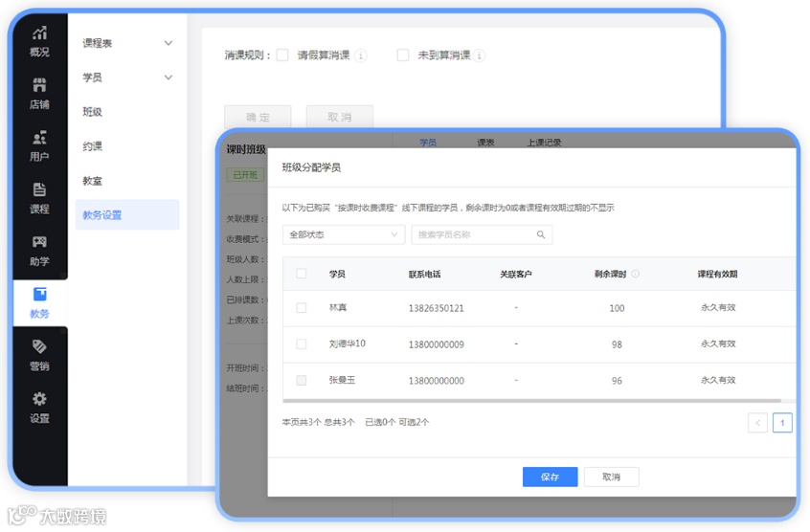Viewport: 810px width, 532px height.
Task: Expand the 学员 submenu chevron
Action: (169, 78)
